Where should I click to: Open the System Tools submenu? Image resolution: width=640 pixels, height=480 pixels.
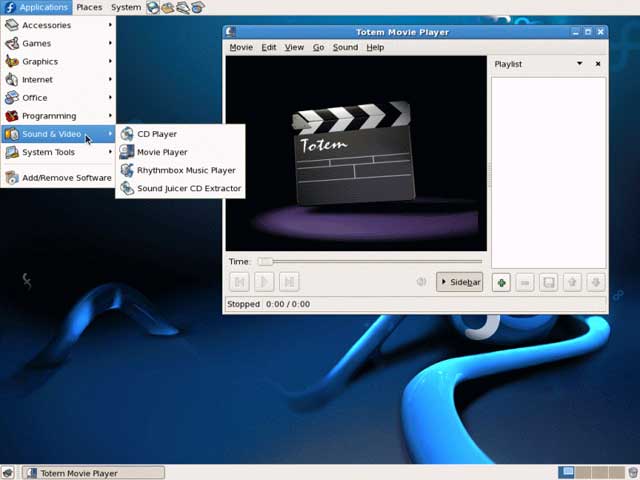tap(58, 152)
